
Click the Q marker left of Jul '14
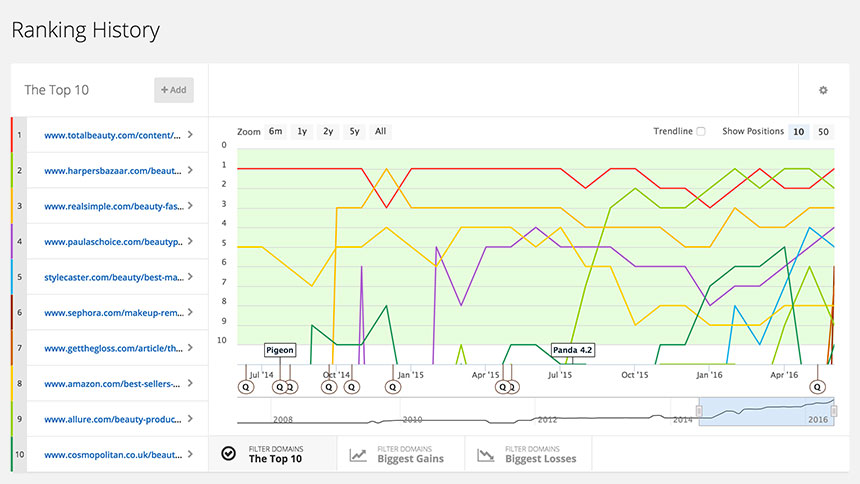click(246, 387)
